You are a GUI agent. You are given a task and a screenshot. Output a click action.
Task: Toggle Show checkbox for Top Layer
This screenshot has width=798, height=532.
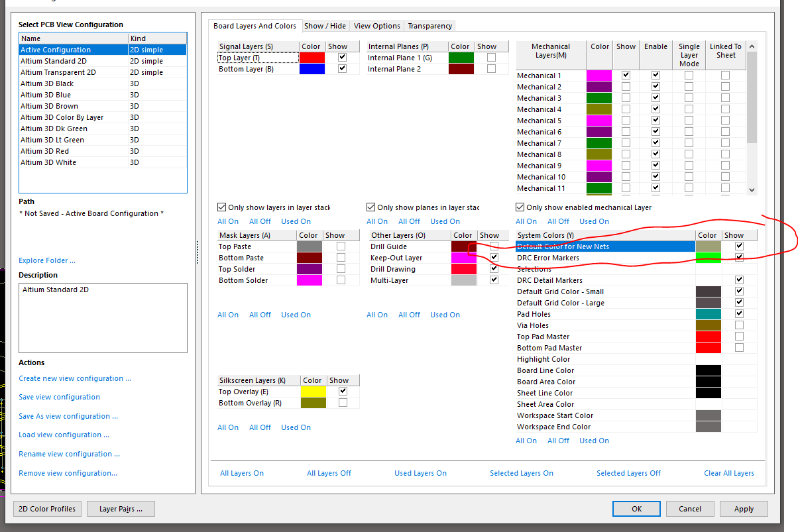[x=342, y=58]
